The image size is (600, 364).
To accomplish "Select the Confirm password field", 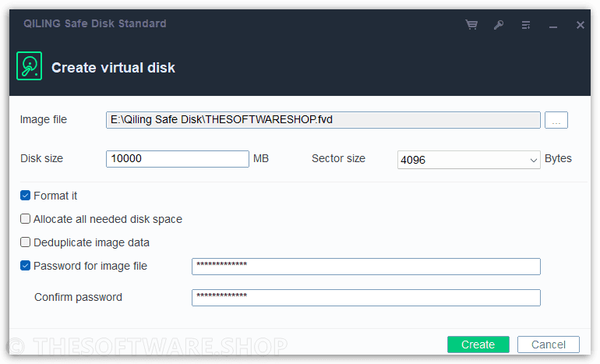I will (x=365, y=298).
